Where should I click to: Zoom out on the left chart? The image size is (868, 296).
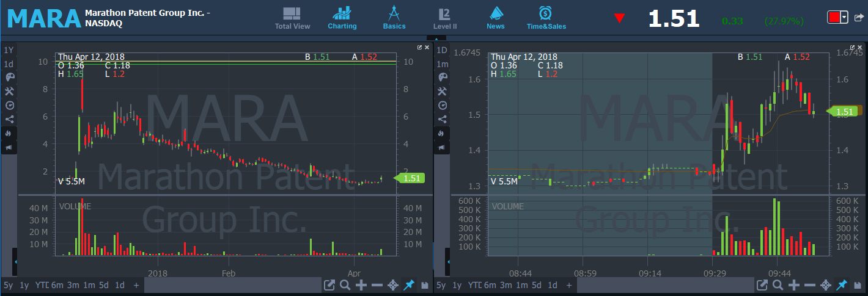377,285
